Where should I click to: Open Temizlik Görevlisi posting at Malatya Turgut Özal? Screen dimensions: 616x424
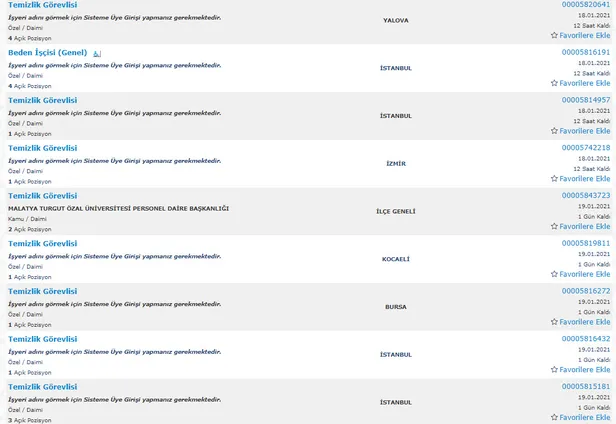click(42, 196)
